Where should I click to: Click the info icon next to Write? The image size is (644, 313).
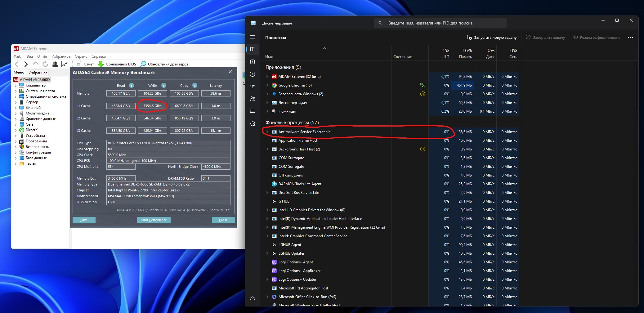coord(164,85)
